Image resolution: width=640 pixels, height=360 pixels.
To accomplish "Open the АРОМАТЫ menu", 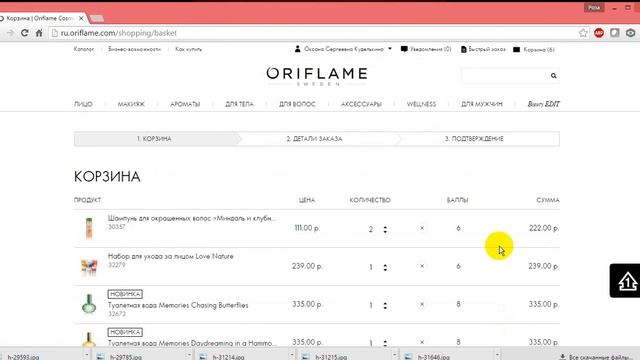I will point(185,104).
